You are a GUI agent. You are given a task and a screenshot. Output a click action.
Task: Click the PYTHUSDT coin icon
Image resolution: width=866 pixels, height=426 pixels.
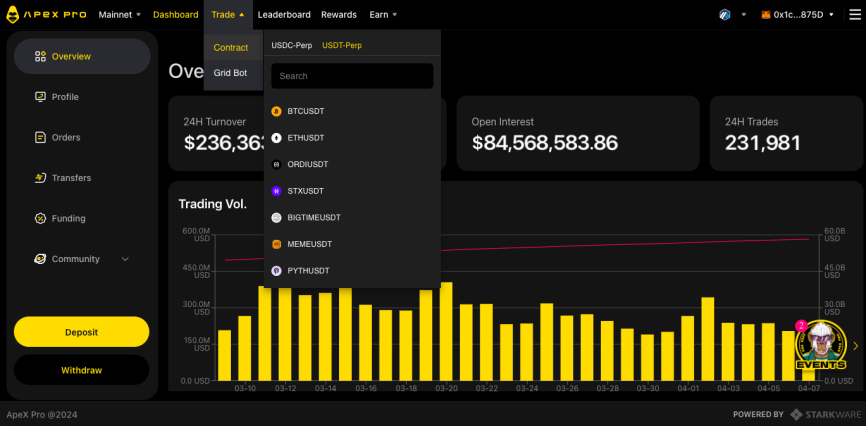click(277, 271)
